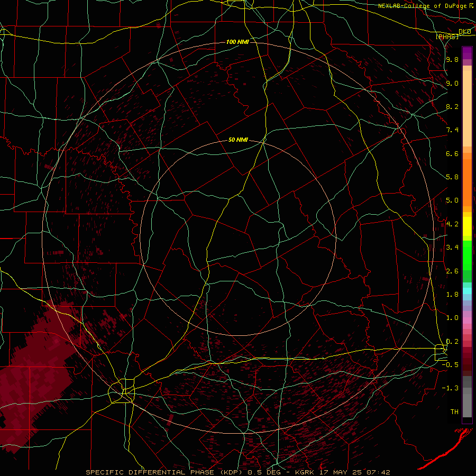
Task: Click the KGRK radar site identifier
Action: pos(305,472)
